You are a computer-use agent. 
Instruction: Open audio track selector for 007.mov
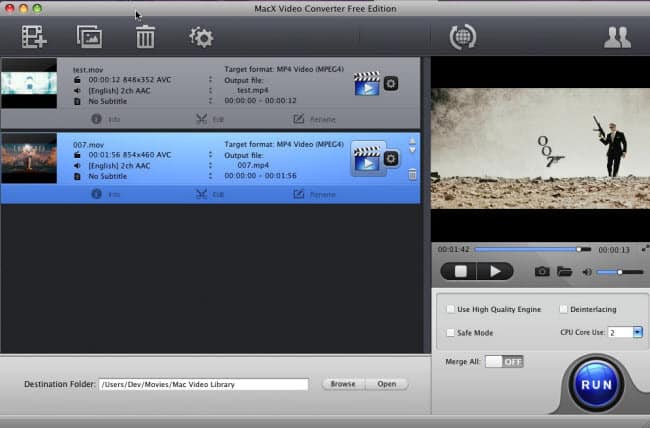click(x=210, y=165)
